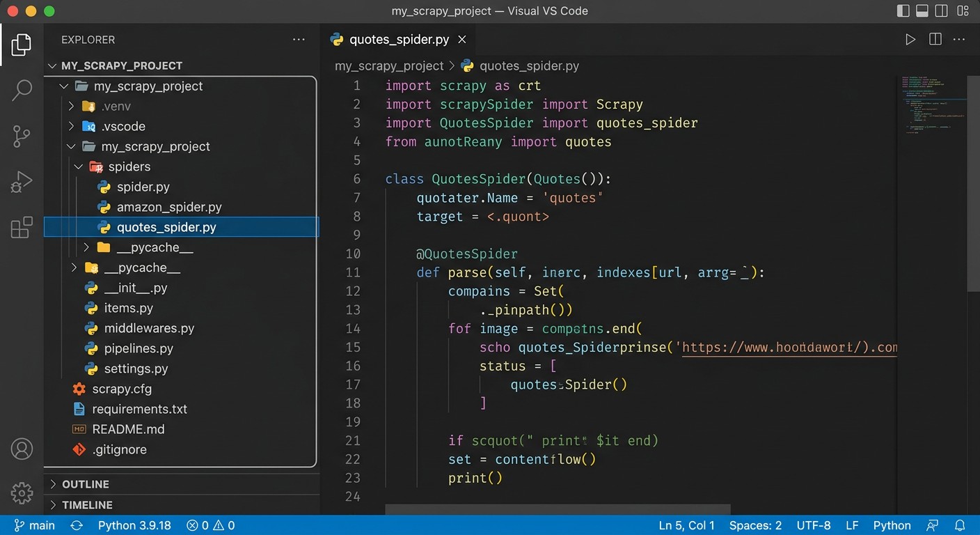Click line number 10 in the gutter
Screen dimensions: 980x535
click(353, 254)
